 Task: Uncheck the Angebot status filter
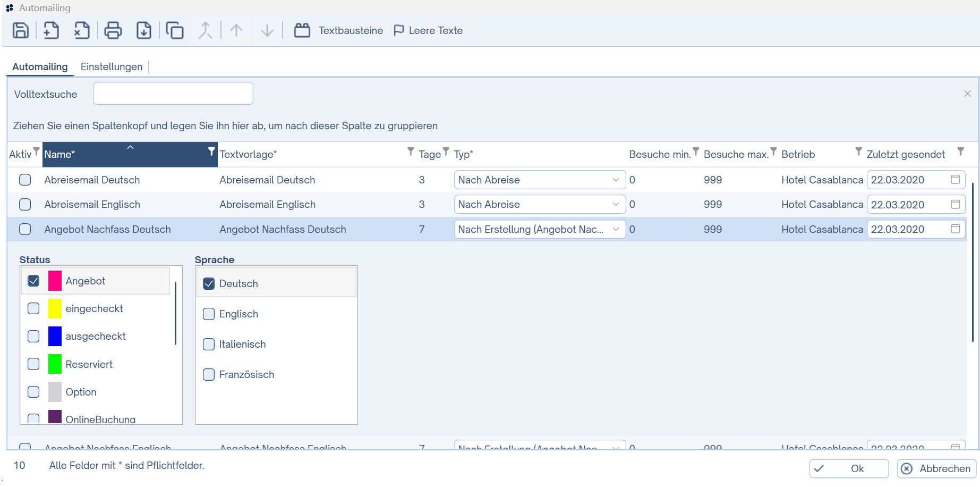click(x=33, y=281)
